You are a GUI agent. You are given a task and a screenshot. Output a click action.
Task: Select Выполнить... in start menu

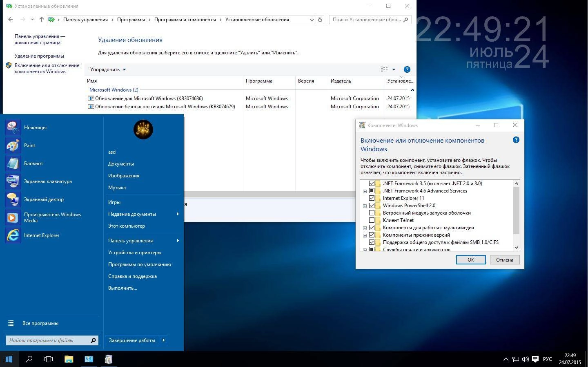pos(122,288)
